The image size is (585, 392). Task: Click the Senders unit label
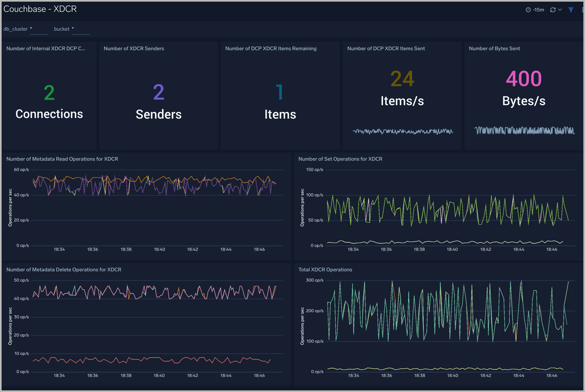[x=159, y=115]
